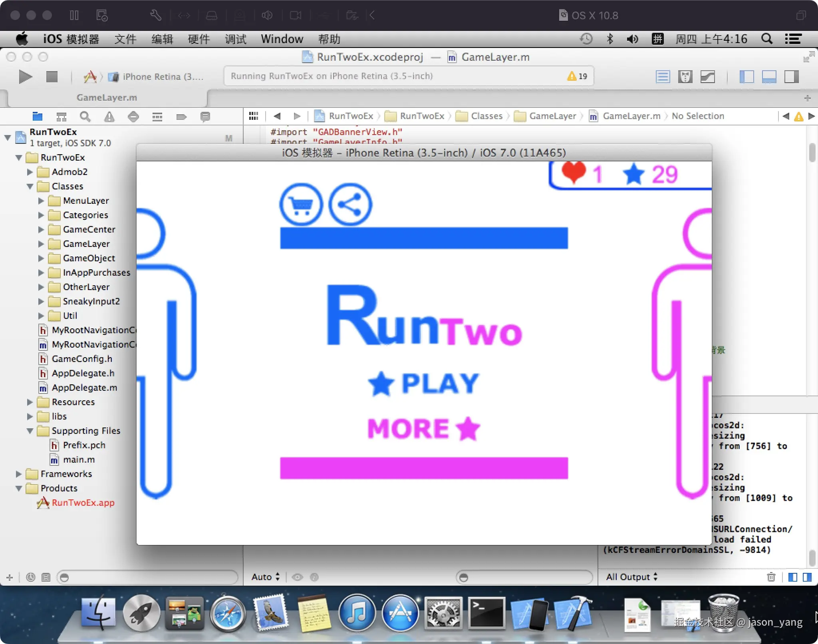The width and height of the screenshot is (818, 644).
Task: Expand the MenuLayer folder
Action: point(41,201)
